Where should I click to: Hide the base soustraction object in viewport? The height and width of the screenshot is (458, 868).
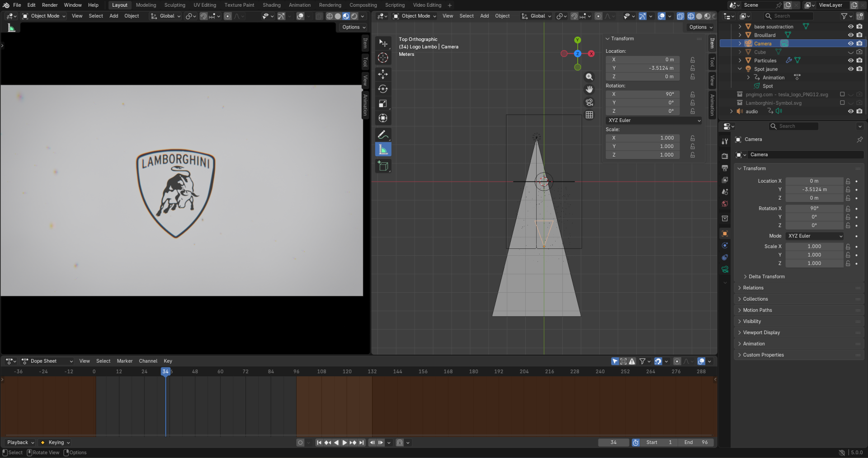[850, 27]
